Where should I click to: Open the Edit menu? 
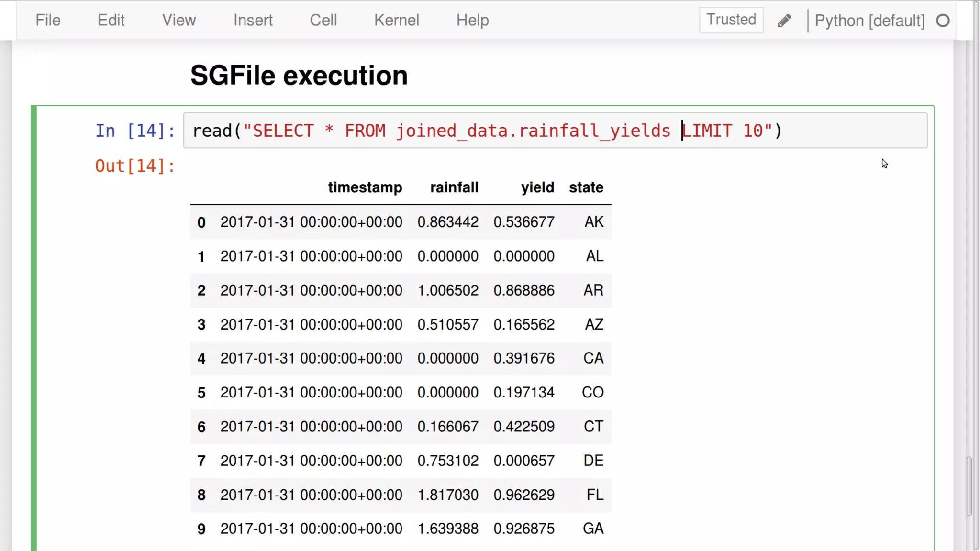111,20
